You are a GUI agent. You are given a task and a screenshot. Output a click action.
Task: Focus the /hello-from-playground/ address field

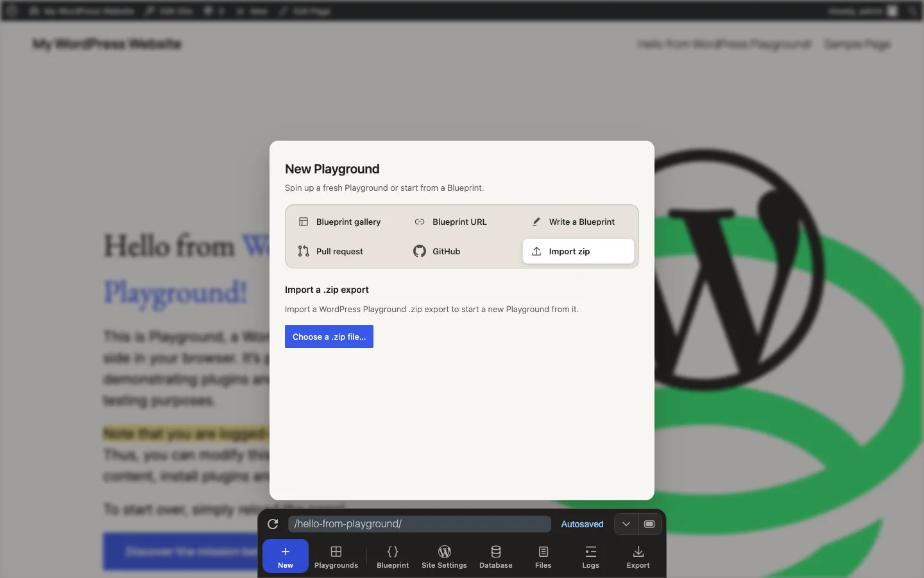pos(419,524)
